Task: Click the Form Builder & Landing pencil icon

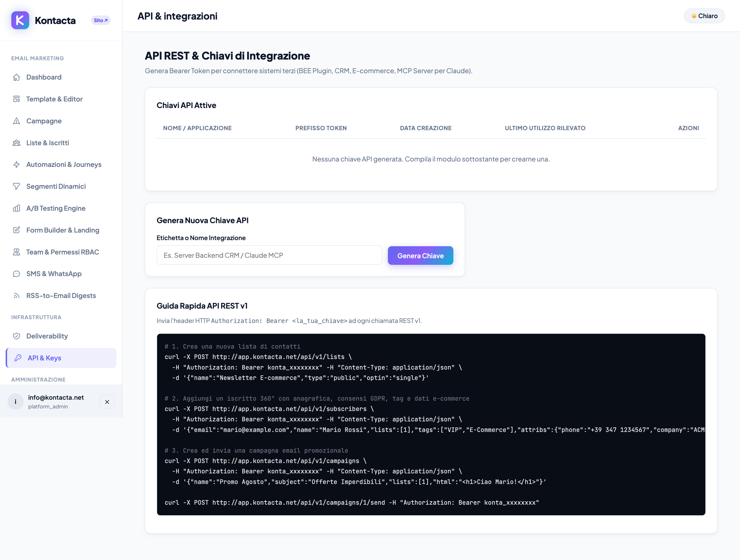Action: coord(16,230)
